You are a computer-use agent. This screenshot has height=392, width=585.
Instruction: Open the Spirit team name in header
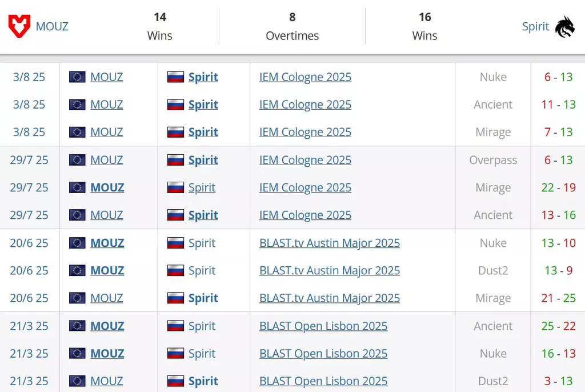click(x=535, y=26)
